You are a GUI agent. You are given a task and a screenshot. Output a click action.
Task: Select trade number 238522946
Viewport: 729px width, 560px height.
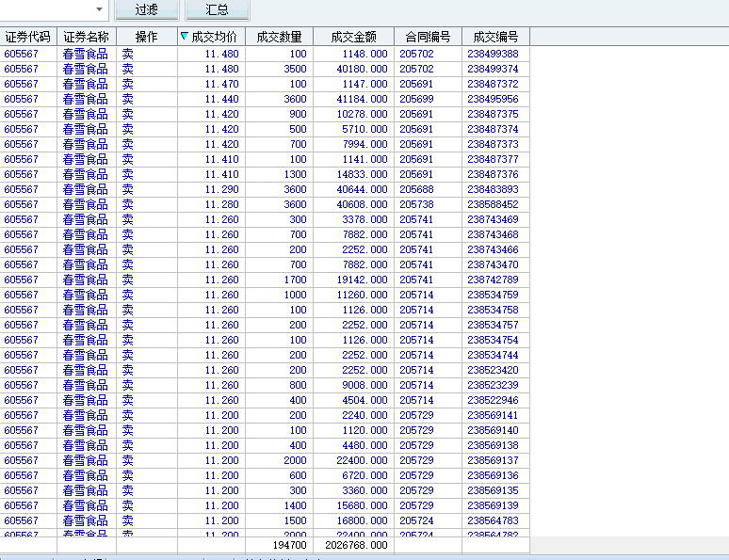click(493, 400)
